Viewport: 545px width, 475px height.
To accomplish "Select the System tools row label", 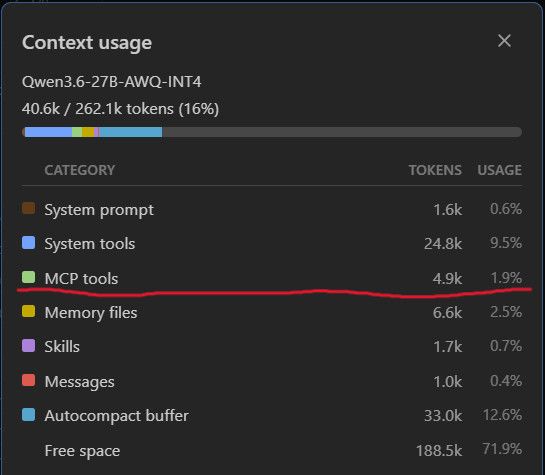I will (x=90, y=244).
